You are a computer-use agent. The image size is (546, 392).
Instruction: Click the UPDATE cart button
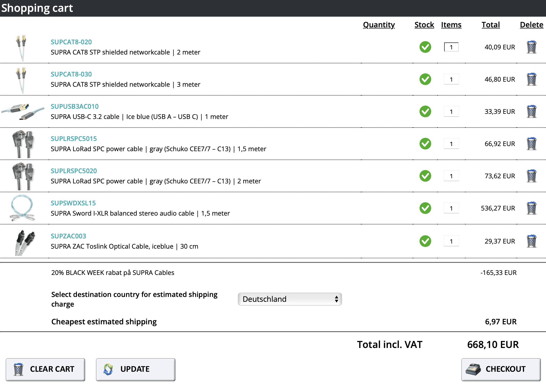click(136, 368)
